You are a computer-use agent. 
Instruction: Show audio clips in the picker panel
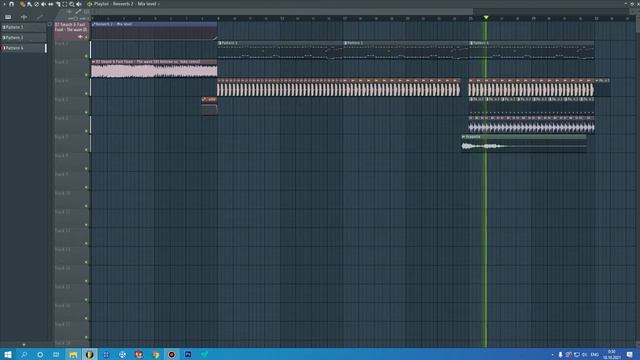(24, 17)
